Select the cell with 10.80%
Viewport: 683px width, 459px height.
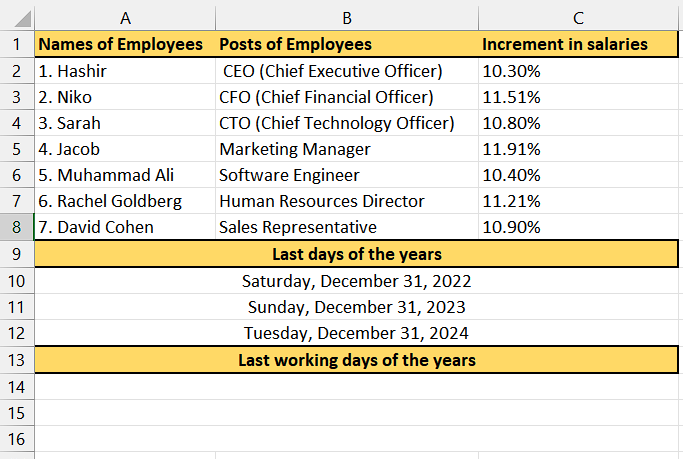point(578,123)
